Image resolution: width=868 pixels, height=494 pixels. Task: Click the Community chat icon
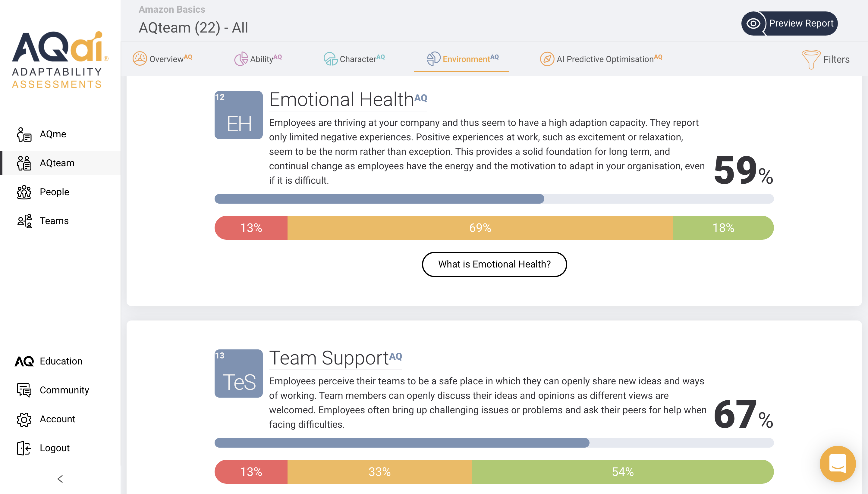click(24, 390)
